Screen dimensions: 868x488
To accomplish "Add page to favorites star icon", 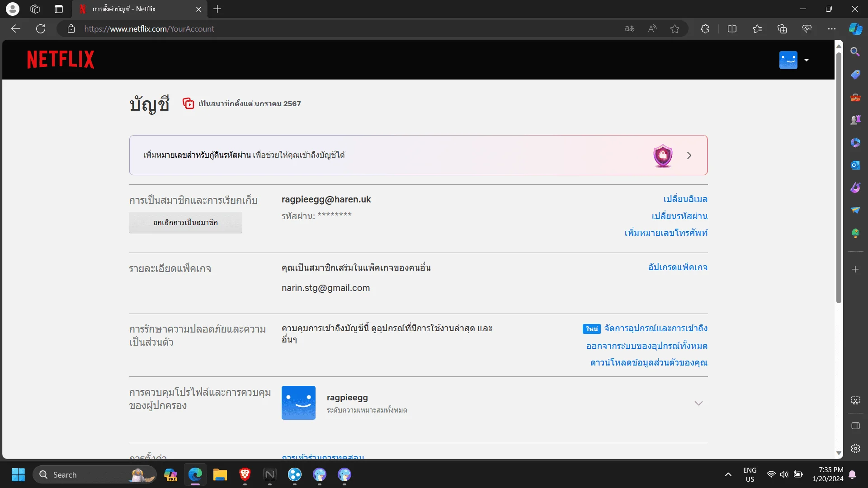I will click(x=675, y=29).
